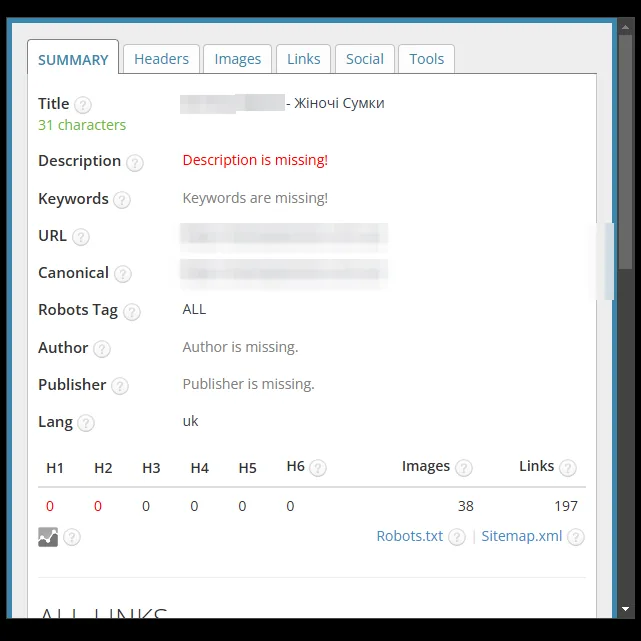Open help icon next to Title

[83, 105]
